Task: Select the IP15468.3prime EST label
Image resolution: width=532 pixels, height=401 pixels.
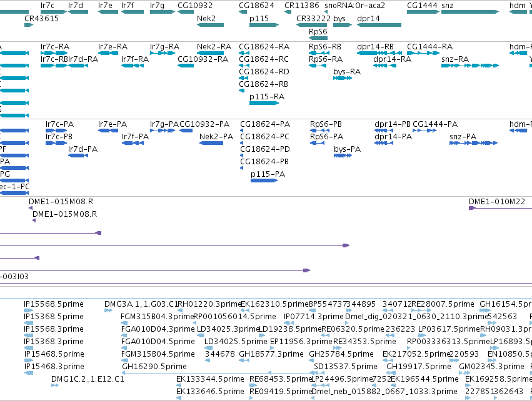Action: [54, 367]
